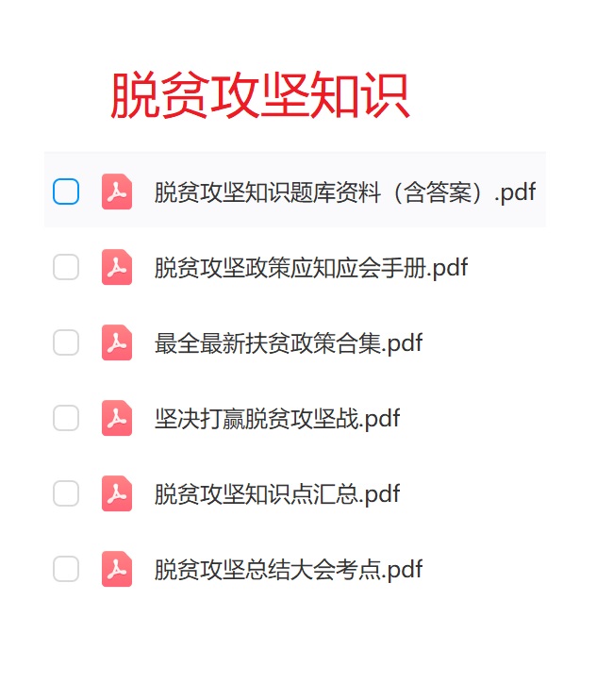Click empty space right of highlighted first row's filename
The height and width of the screenshot is (700, 613).
click(541, 192)
